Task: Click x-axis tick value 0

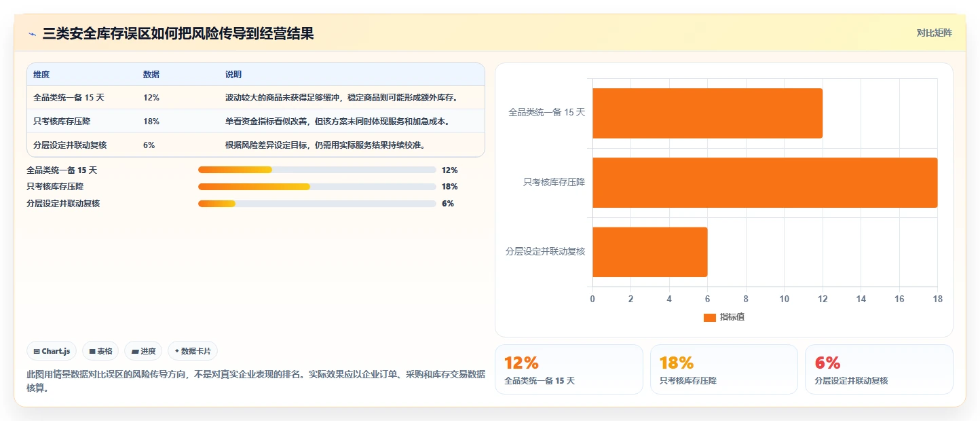Action: point(592,299)
